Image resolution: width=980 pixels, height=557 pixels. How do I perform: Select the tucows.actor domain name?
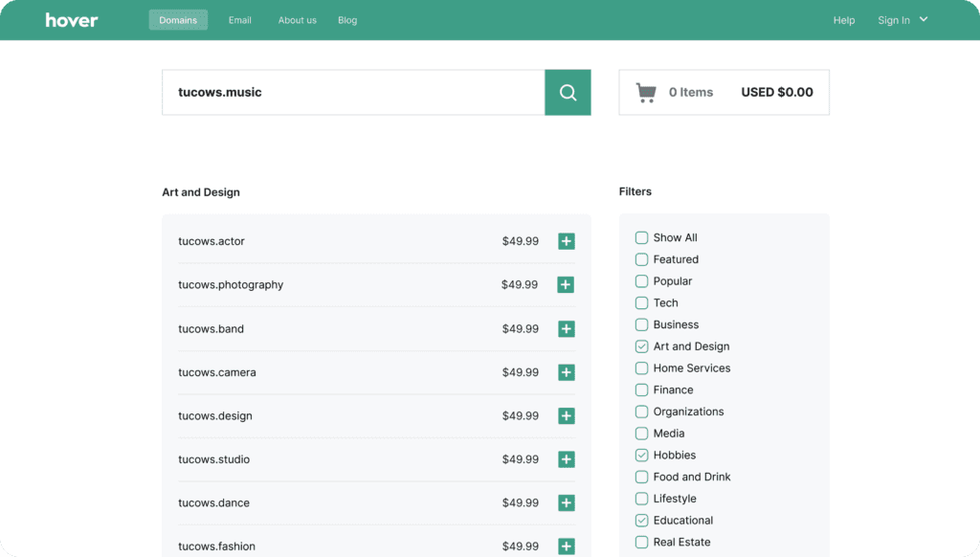coord(212,241)
